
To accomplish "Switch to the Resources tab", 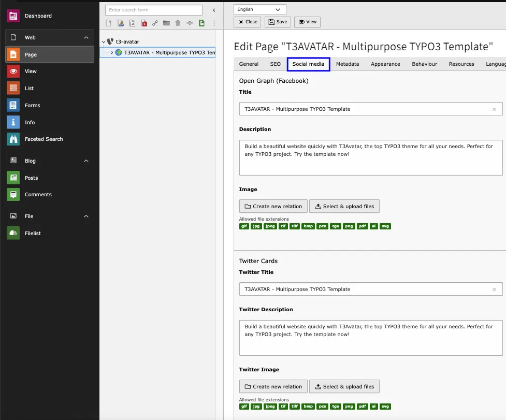I will tap(461, 64).
